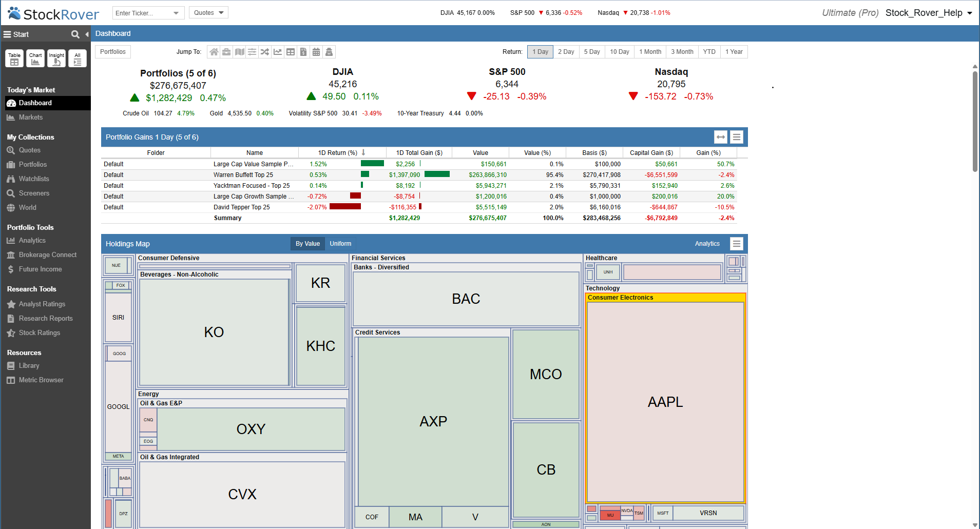Open World in the sidebar
Image resolution: width=980 pixels, height=529 pixels.
coord(27,208)
